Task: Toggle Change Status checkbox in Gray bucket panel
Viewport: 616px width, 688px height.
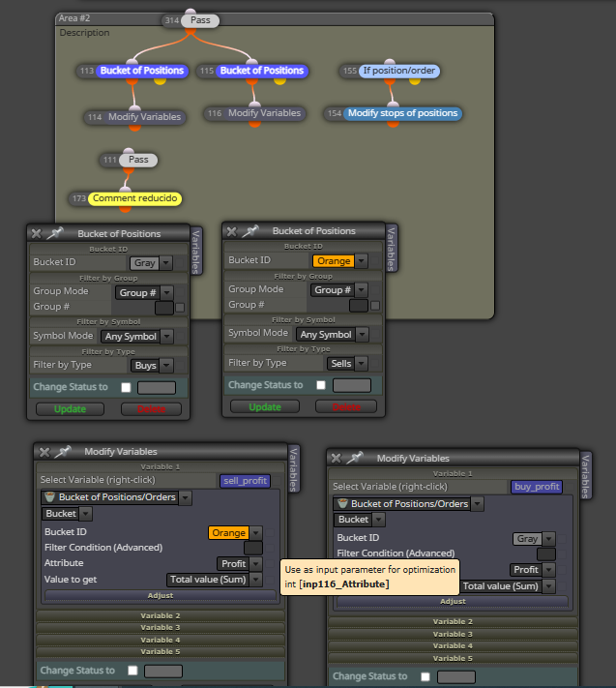Action: (126, 387)
